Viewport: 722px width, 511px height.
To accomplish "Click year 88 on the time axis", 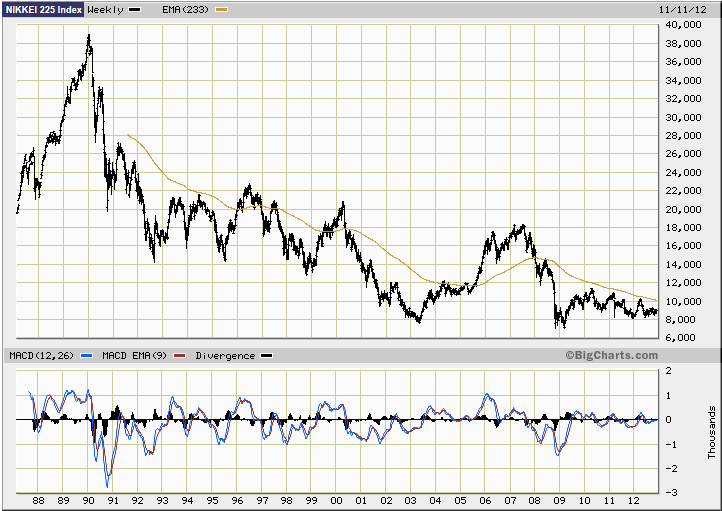I will [39, 501].
